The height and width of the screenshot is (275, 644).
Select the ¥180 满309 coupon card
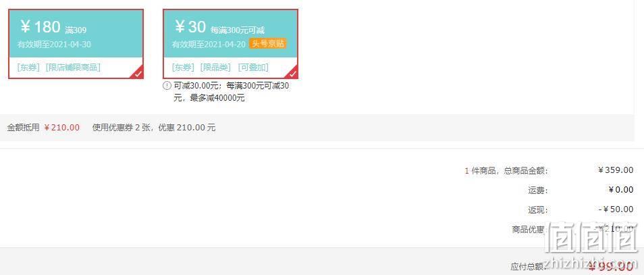click(x=76, y=44)
